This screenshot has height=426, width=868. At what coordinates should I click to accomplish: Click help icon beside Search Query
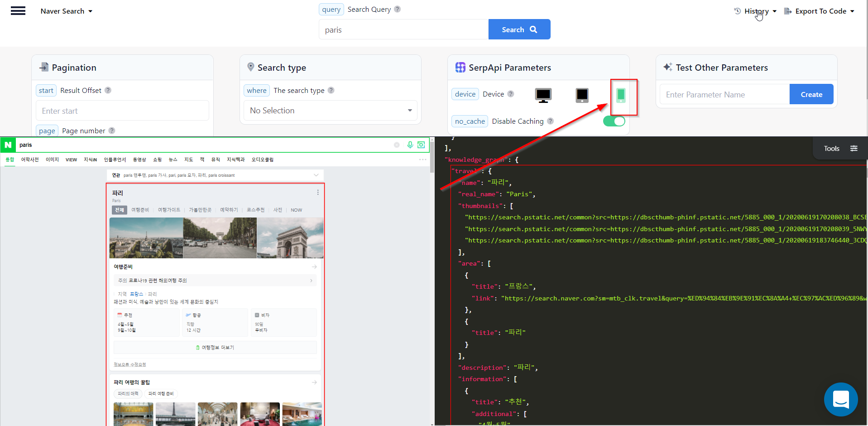[397, 9]
